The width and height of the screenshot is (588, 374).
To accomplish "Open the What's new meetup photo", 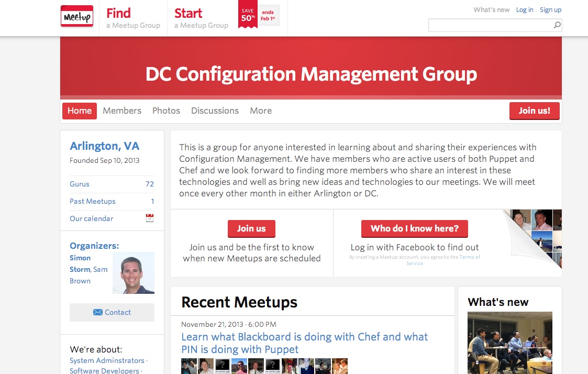I will coord(509,343).
